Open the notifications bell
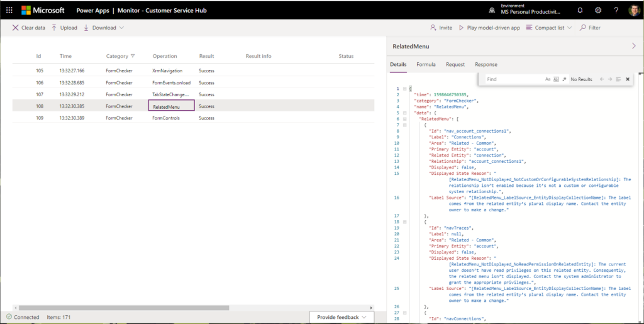 point(580,10)
